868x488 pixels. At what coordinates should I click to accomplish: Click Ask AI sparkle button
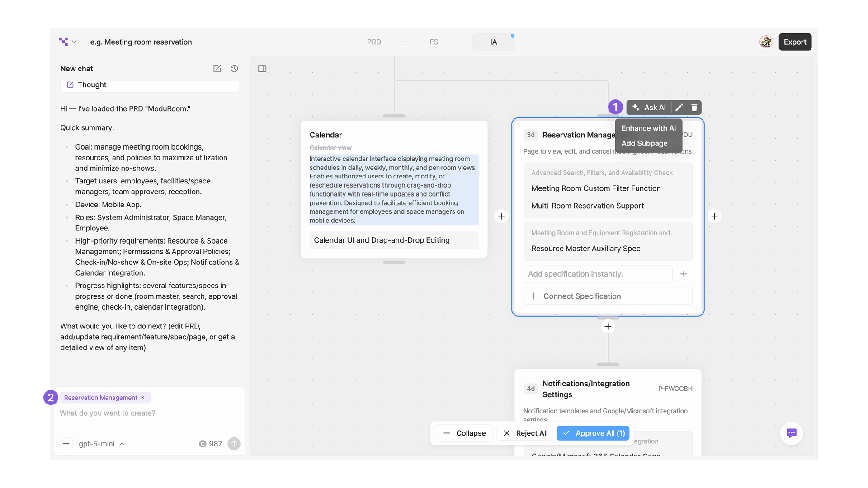coord(649,108)
